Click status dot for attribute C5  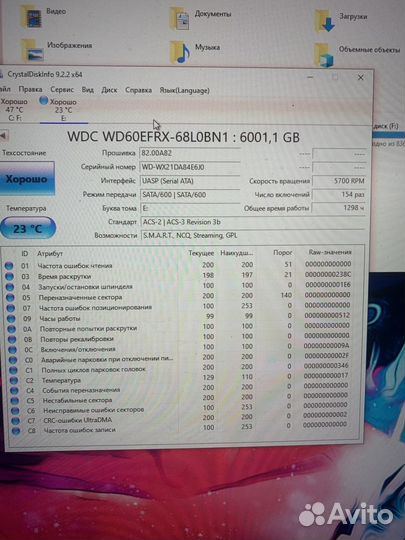15,401
